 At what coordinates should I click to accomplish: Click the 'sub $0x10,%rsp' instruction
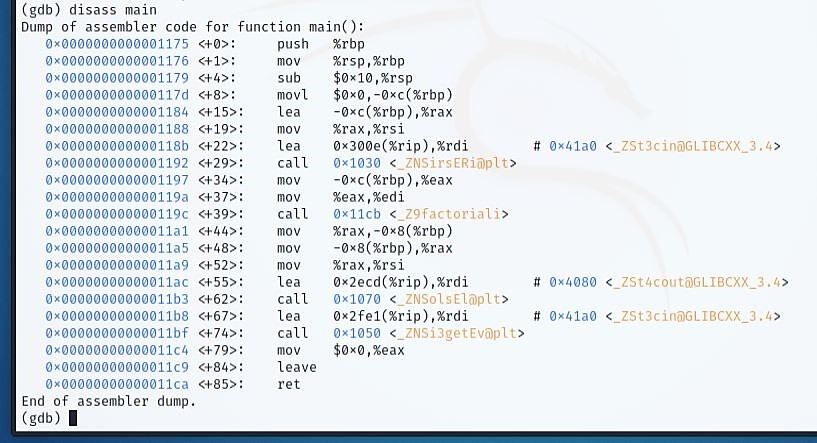tap(345, 78)
